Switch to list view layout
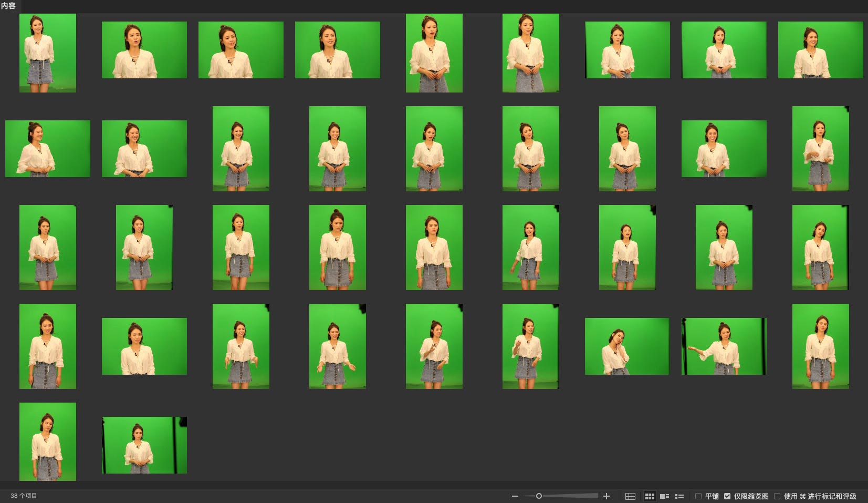The image size is (868, 503). 679,496
